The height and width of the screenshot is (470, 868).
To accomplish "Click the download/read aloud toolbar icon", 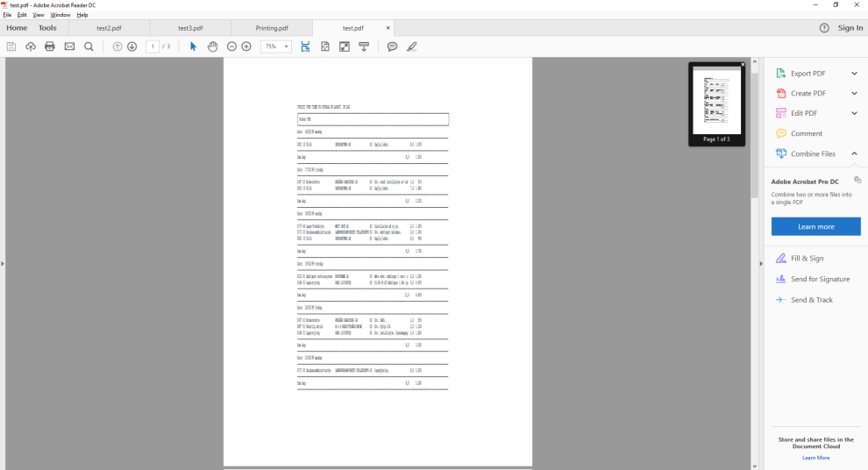I will coord(364,46).
